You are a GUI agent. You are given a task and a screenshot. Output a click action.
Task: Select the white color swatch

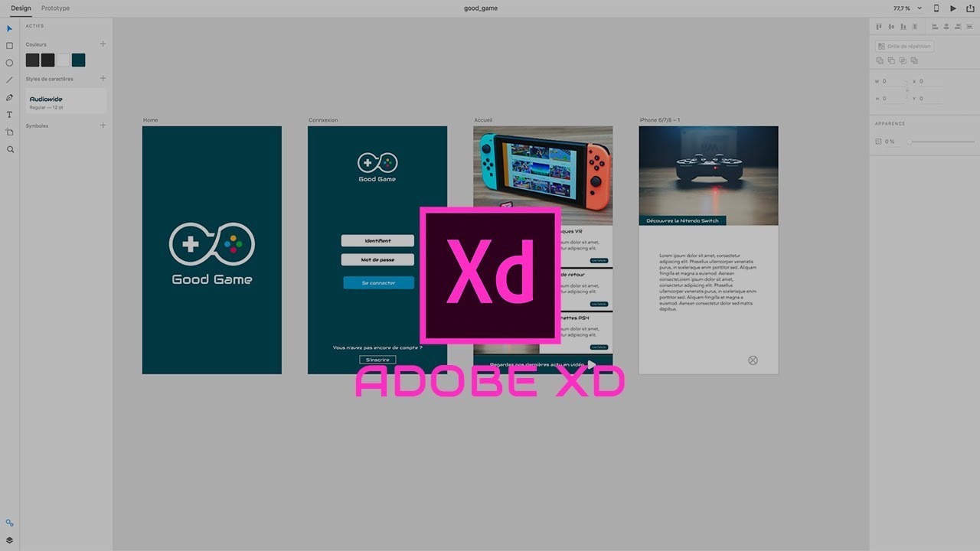(63, 60)
